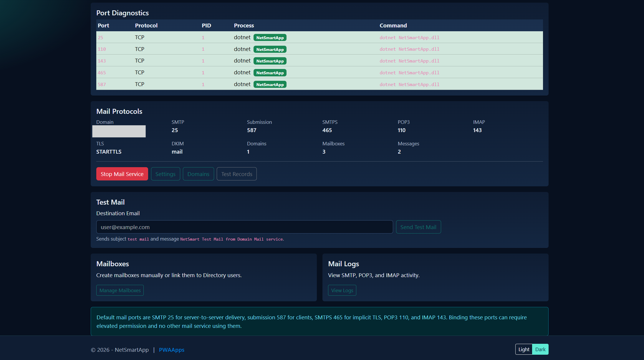Screen dimensions: 644x360
Task: Click the DKIM value mail
Action: coord(177,152)
